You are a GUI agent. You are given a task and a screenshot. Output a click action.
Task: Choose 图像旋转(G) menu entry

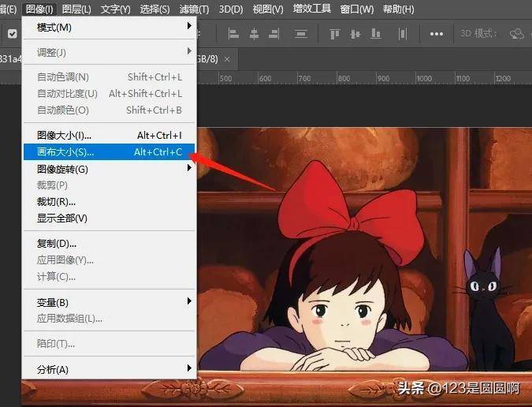pyautogui.click(x=109, y=169)
